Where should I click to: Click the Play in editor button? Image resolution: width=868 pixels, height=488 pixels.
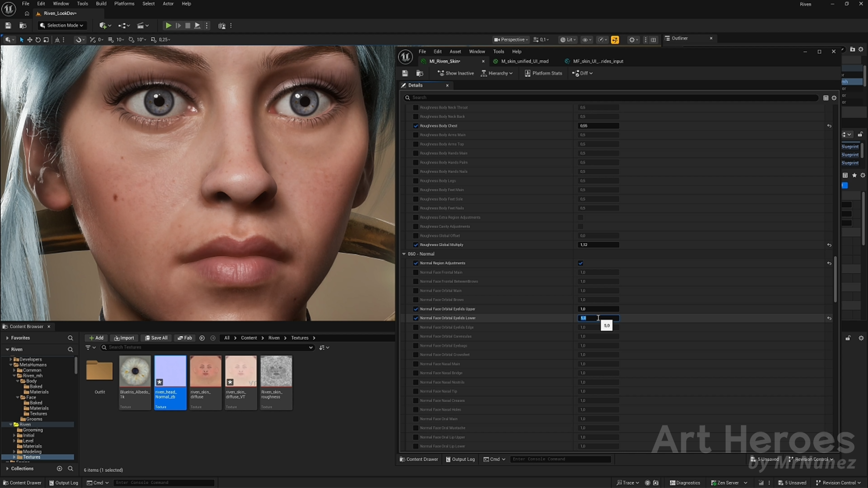coord(168,26)
